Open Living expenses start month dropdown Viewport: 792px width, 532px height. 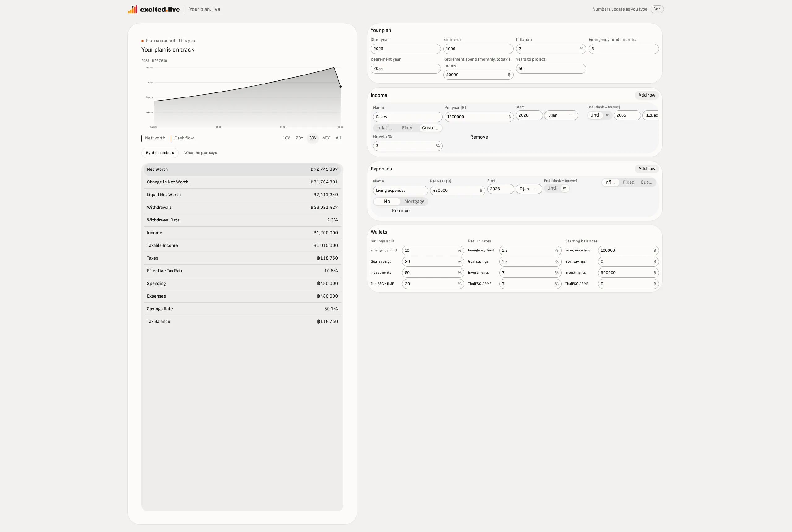(529, 189)
